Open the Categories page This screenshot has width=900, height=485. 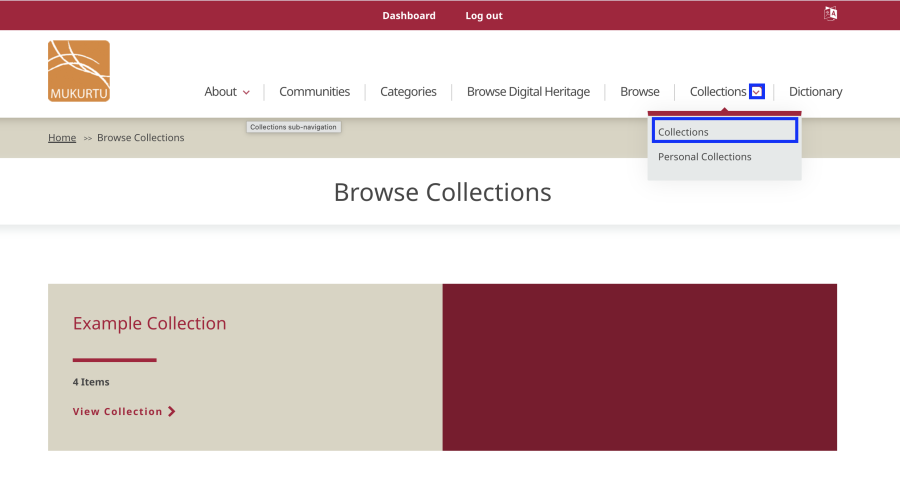tap(408, 92)
